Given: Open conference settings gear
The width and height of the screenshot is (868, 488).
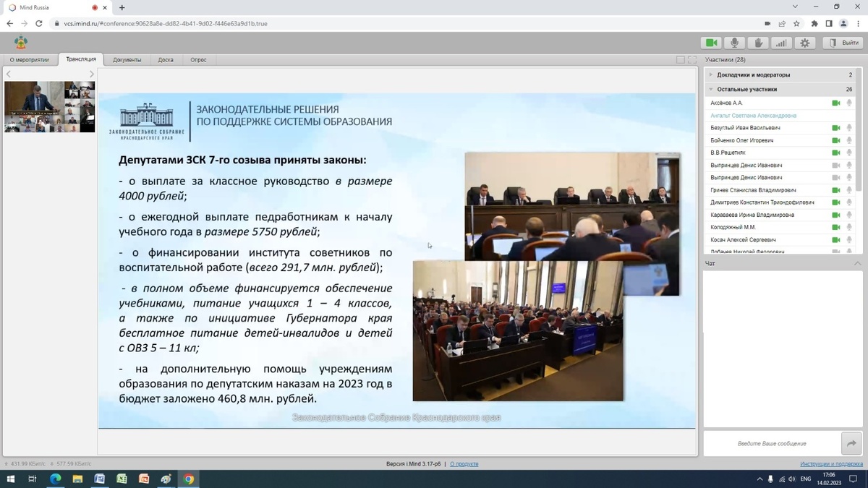Looking at the screenshot, I should [805, 43].
